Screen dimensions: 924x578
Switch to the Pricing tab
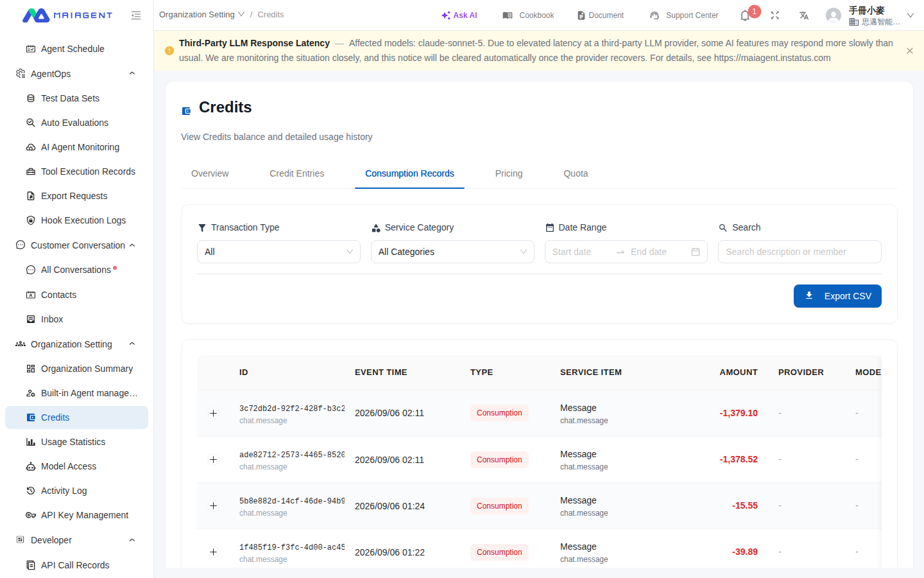coord(509,173)
